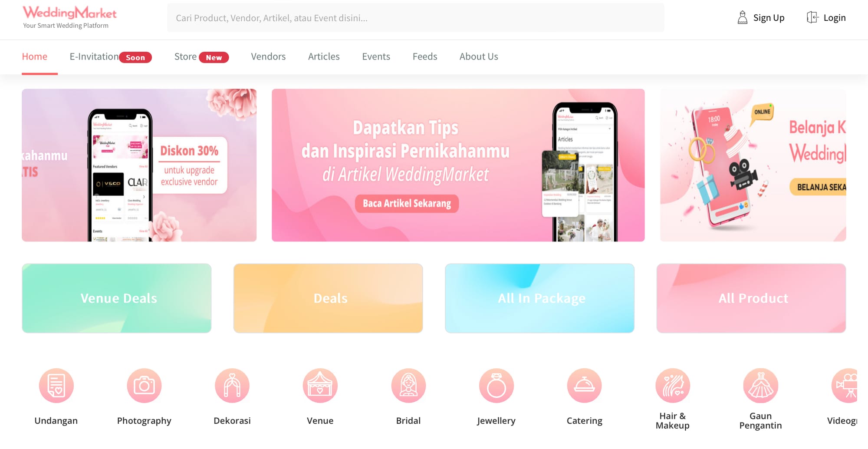Screen dimensions: 868x449
Task: Open the All In Package card
Action: coord(539,298)
